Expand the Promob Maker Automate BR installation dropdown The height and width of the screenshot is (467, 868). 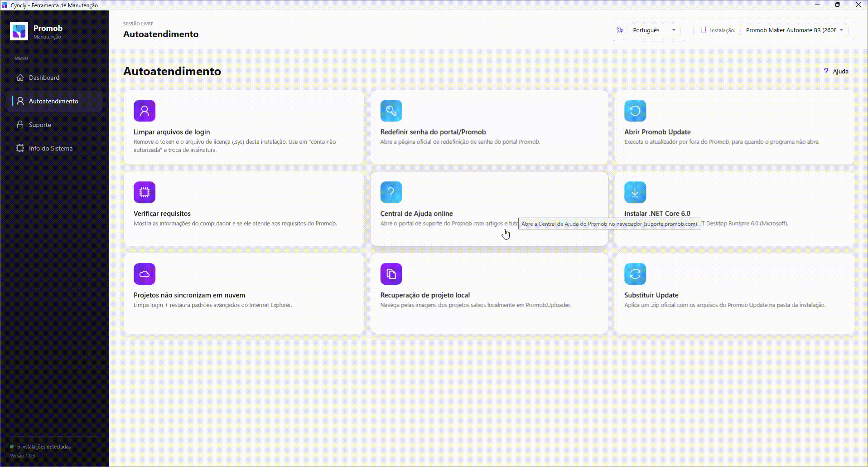(794, 30)
